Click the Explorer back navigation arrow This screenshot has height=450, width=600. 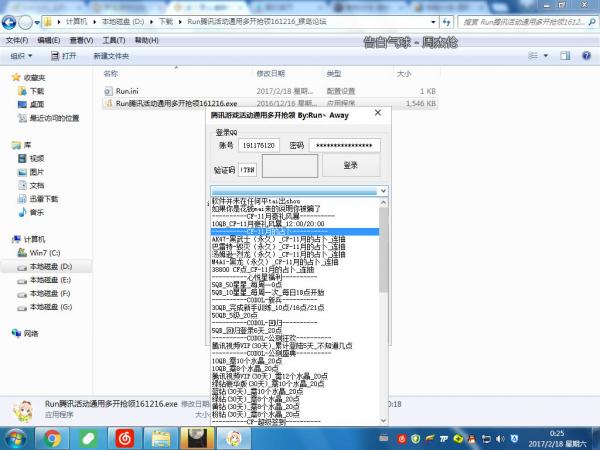click(x=9, y=22)
